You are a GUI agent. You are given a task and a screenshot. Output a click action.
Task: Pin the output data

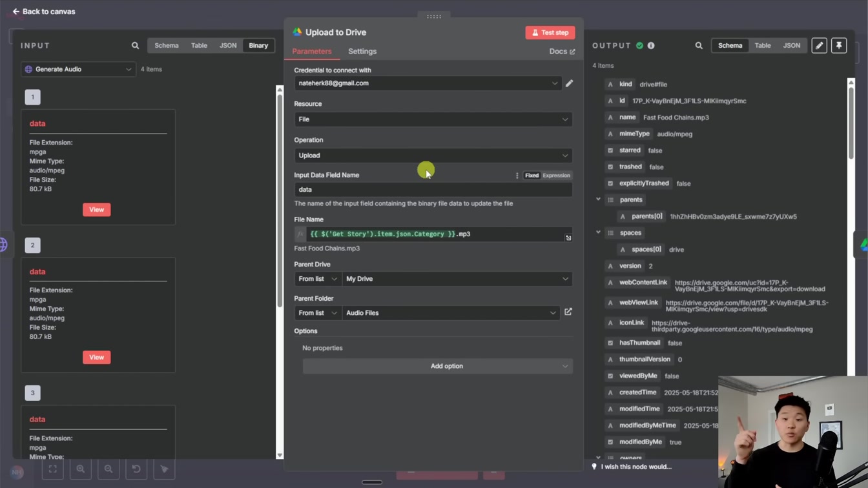click(839, 45)
